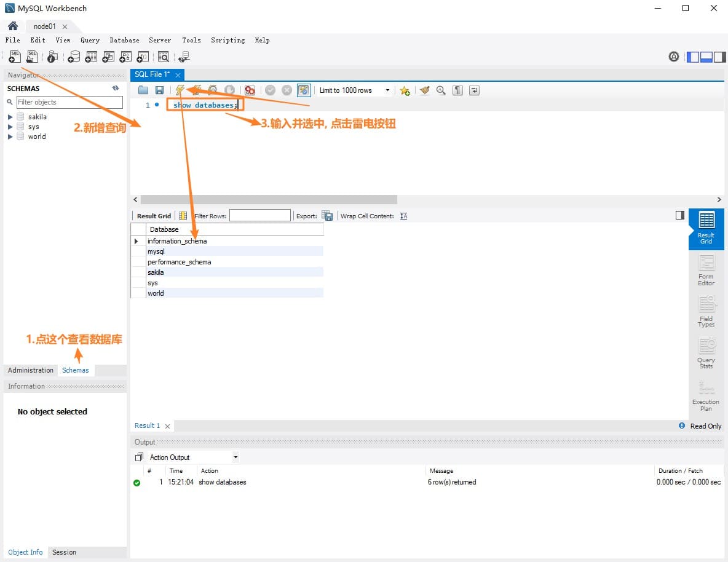
Task: Open the find magnifier icon in the editor toolbar
Action: click(441, 90)
